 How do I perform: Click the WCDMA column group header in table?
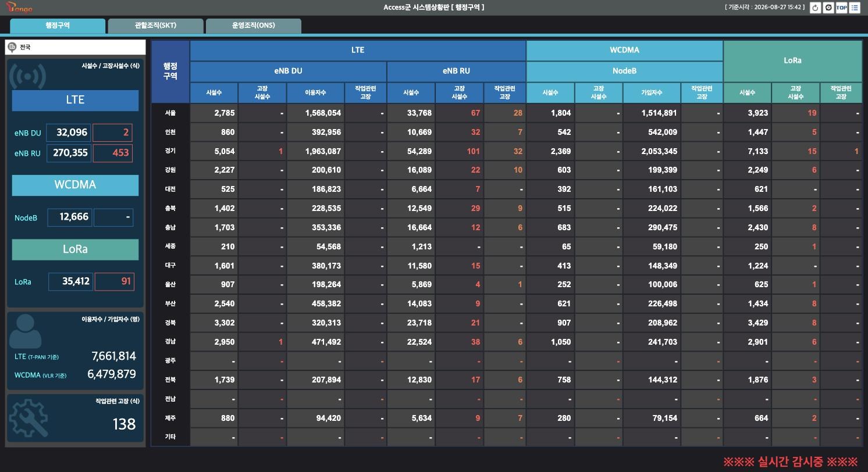pyautogui.click(x=624, y=50)
